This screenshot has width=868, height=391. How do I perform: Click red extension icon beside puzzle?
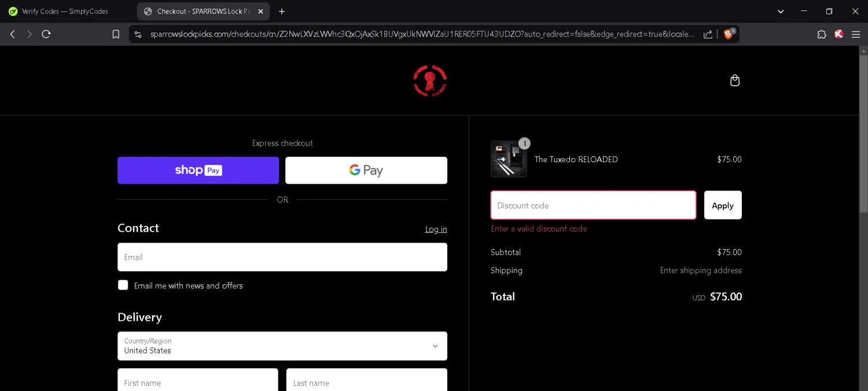click(x=838, y=34)
